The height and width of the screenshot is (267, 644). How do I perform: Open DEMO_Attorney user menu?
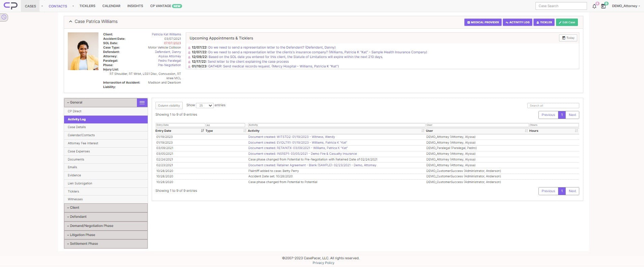[626, 6]
